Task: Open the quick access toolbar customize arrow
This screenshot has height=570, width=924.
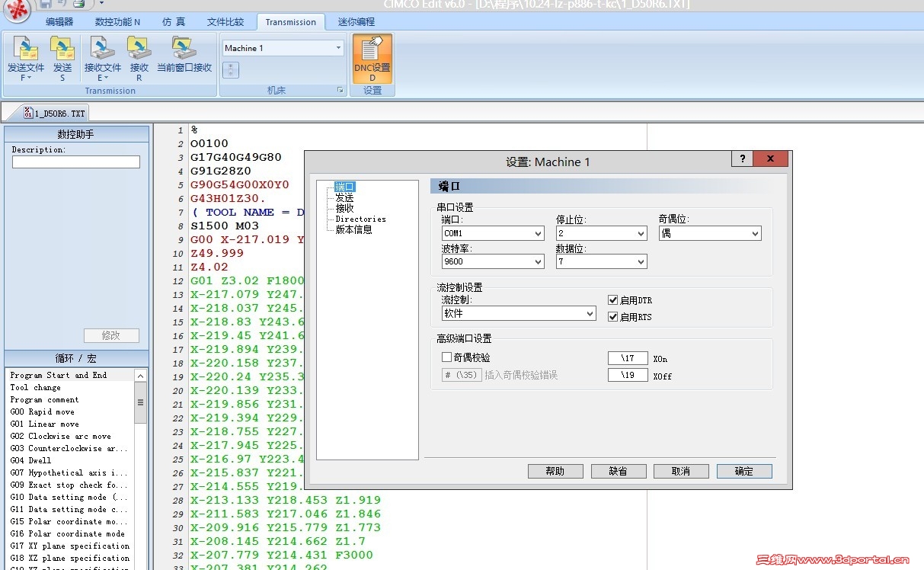Action: click(x=101, y=4)
